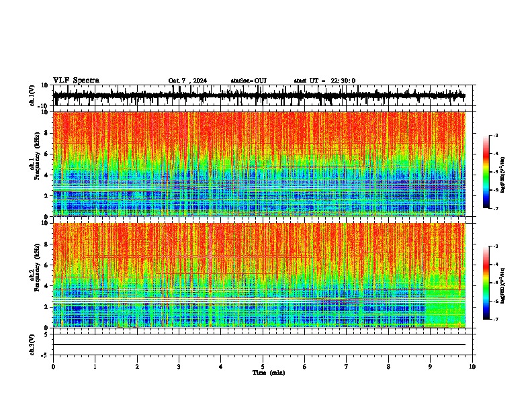The height and width of the screenshot is (411, 532).
Task: Click the "start UT = 22:30: 0" text
Action: [324, 81]
